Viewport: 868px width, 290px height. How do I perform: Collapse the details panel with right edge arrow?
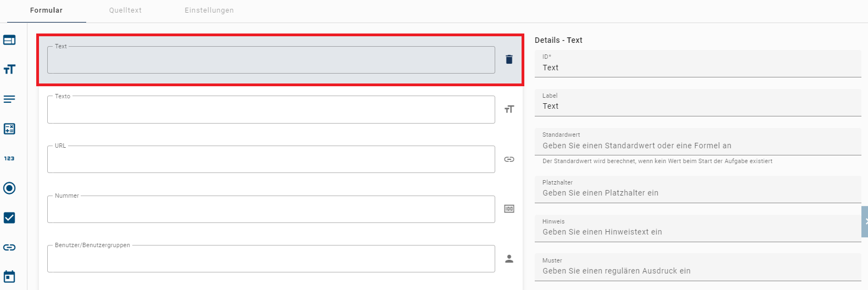click(x=865, y=221)
